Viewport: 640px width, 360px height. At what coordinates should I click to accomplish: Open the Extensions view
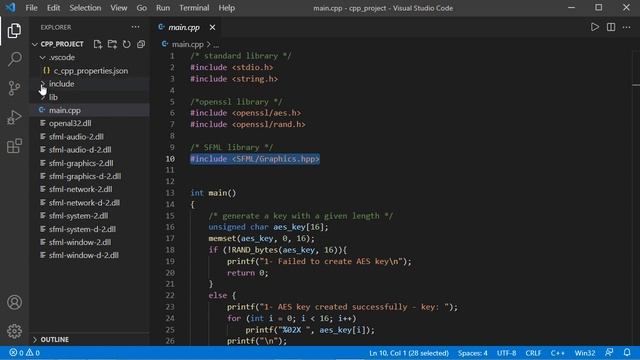pyautogui.click(x=14, y=146)
